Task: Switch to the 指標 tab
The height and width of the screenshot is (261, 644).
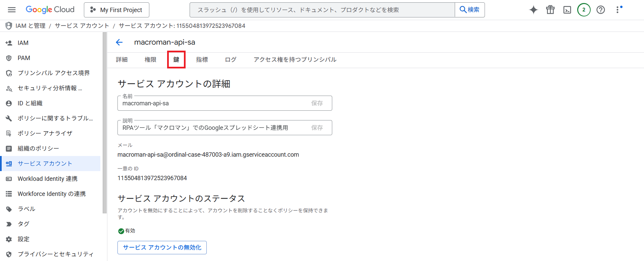Action: pos(202,60)
